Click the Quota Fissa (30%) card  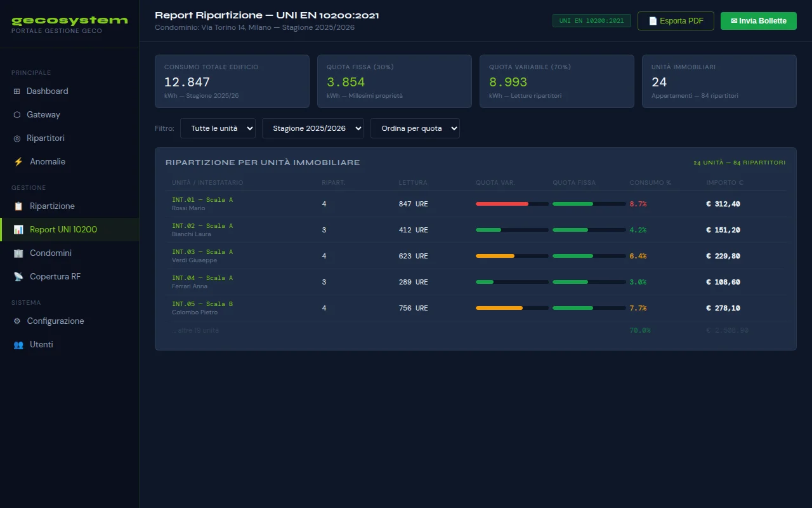pos(395,81)
